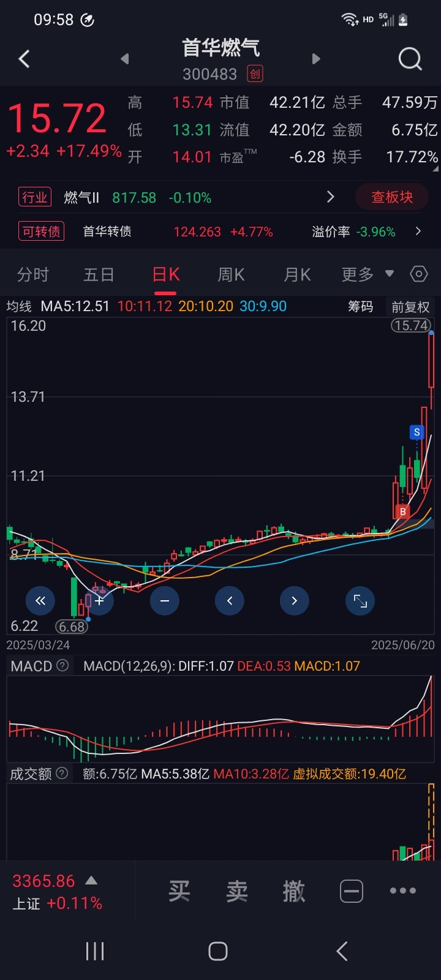Viewport: 441px width, 980px height.
Task: Tap the 15.74 high price label on chart
Action: tap(411, 325)
